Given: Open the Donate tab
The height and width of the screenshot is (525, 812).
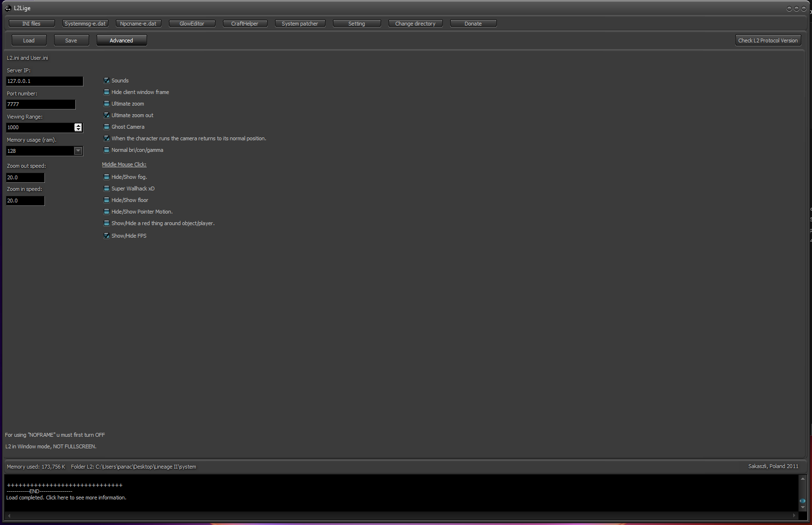Looking at the screenshot, I should [x=473, y=24].
